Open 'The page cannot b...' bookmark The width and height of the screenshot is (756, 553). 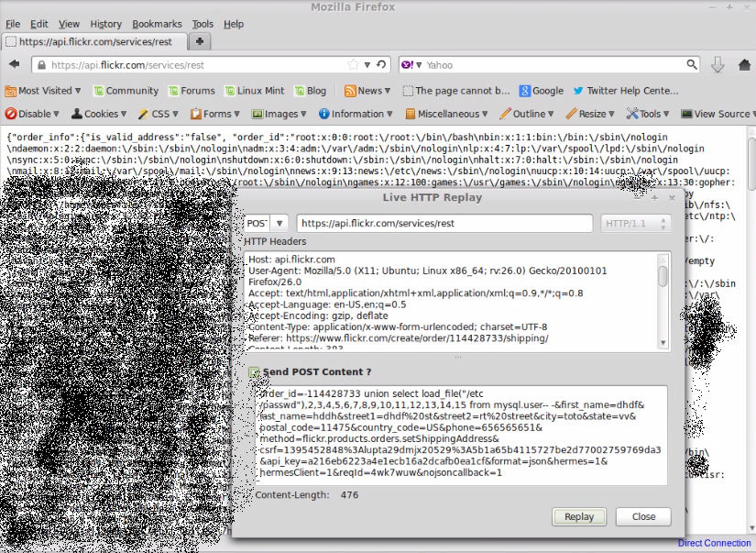(456, 91)
